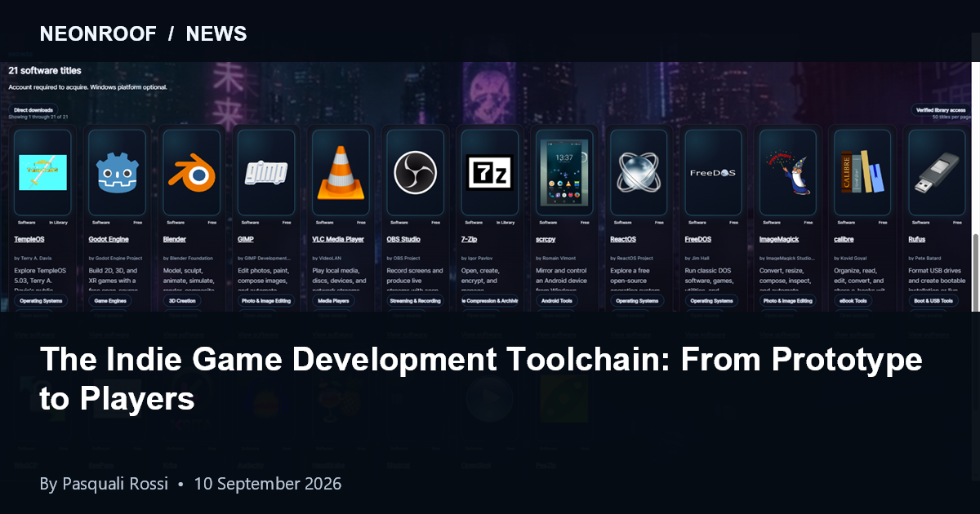Click the date 10 September 2026

click(x=267, y=484)
